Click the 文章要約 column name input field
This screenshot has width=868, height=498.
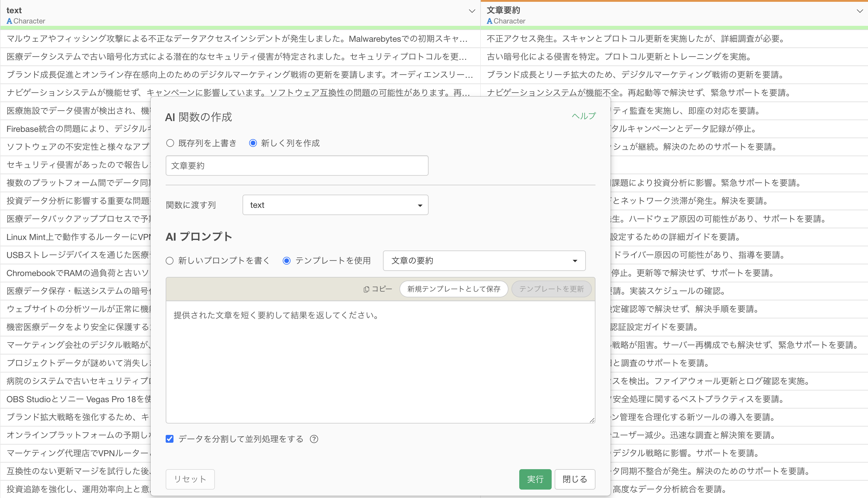297,165
